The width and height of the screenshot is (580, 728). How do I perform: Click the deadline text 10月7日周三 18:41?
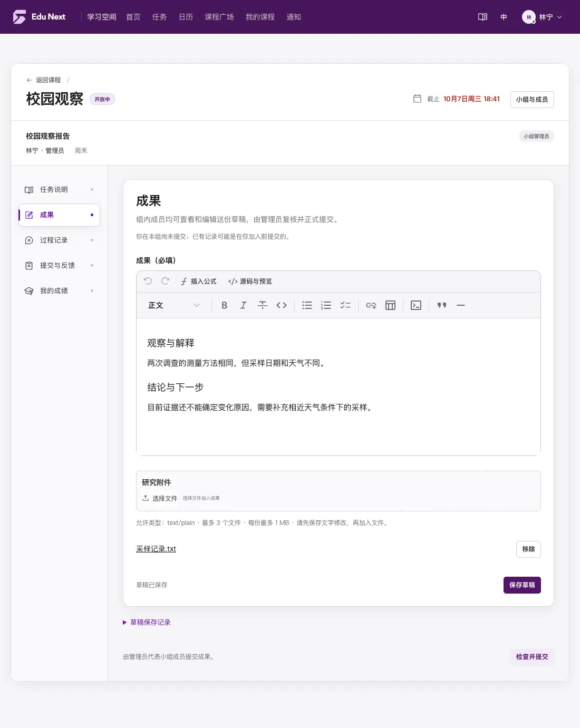point(471,99)
